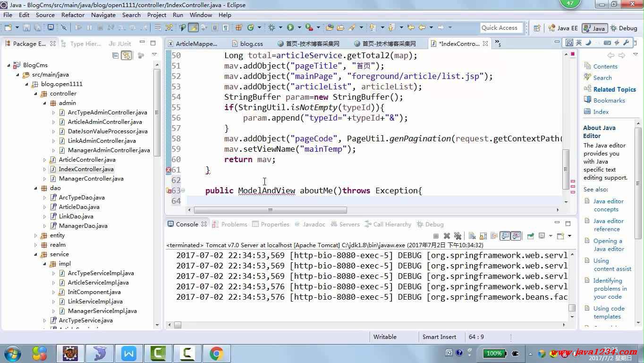This screenshot has width=644, height=363.
Task: Open 'Using content assist' help link
Action: click(x=612, y=265)
